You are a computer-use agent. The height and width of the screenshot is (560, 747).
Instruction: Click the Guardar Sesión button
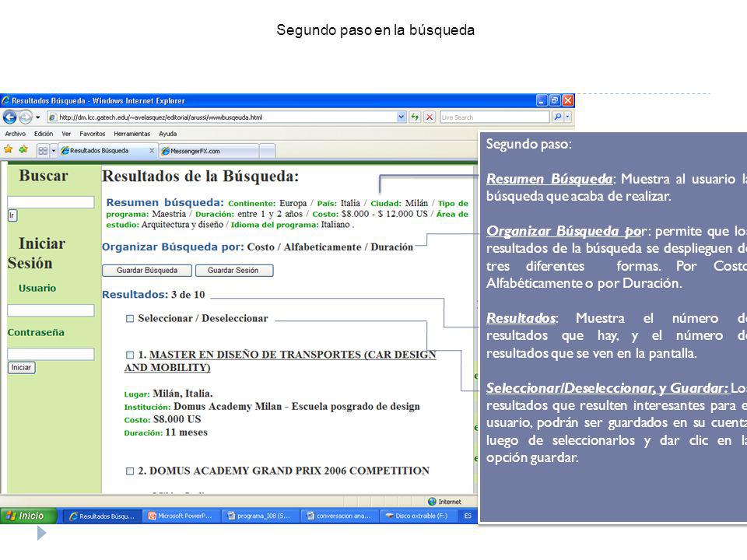pos(234,271)
